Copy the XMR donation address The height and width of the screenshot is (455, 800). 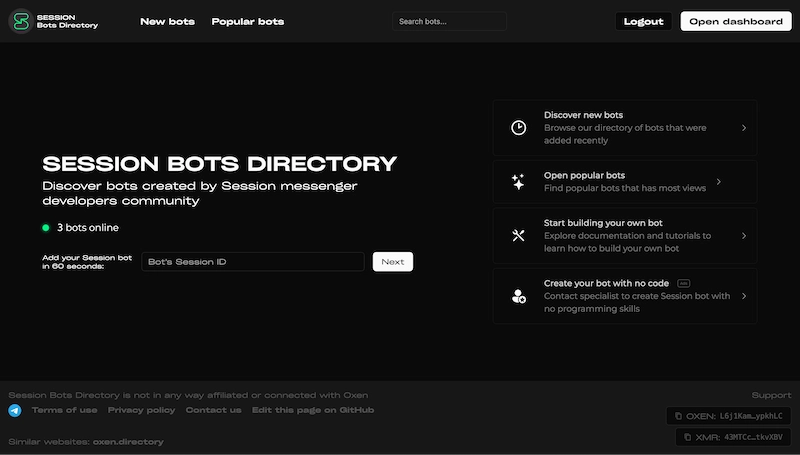coord(732,437)
